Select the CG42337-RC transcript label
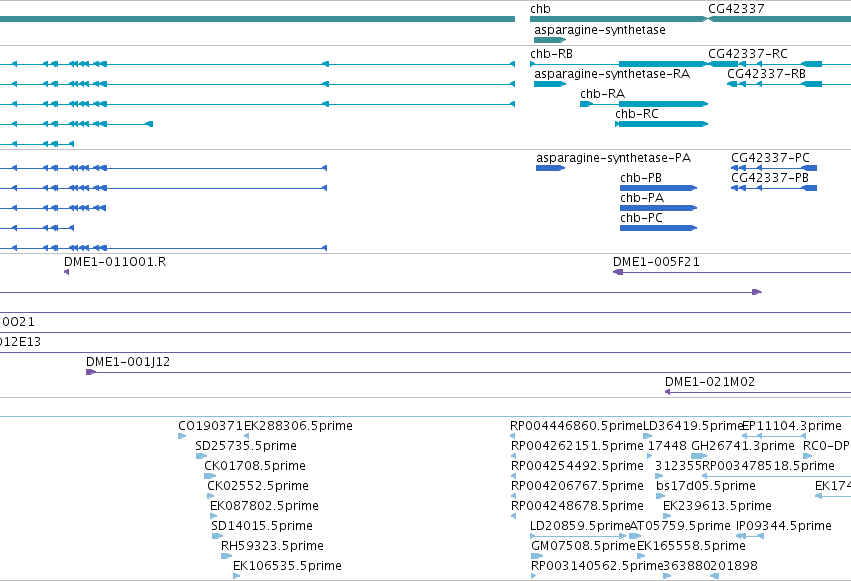 (x=748, y=54)
